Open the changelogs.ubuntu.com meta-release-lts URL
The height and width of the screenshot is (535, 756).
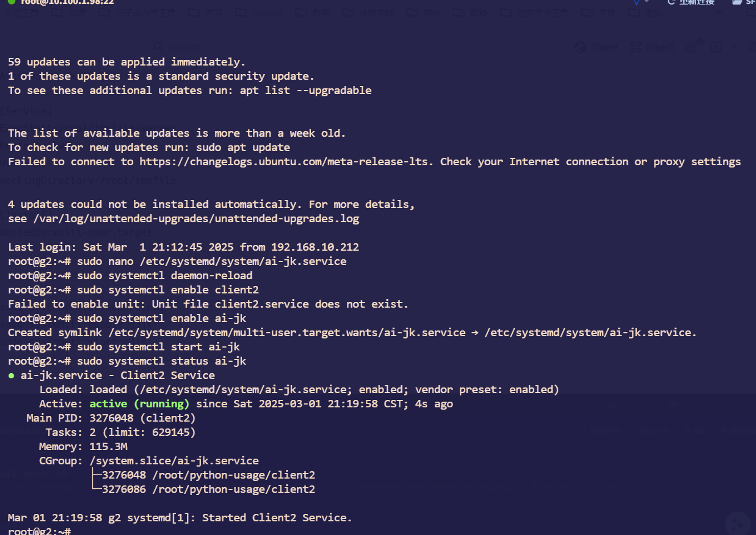pyautogui.click(x=283, y=162)
